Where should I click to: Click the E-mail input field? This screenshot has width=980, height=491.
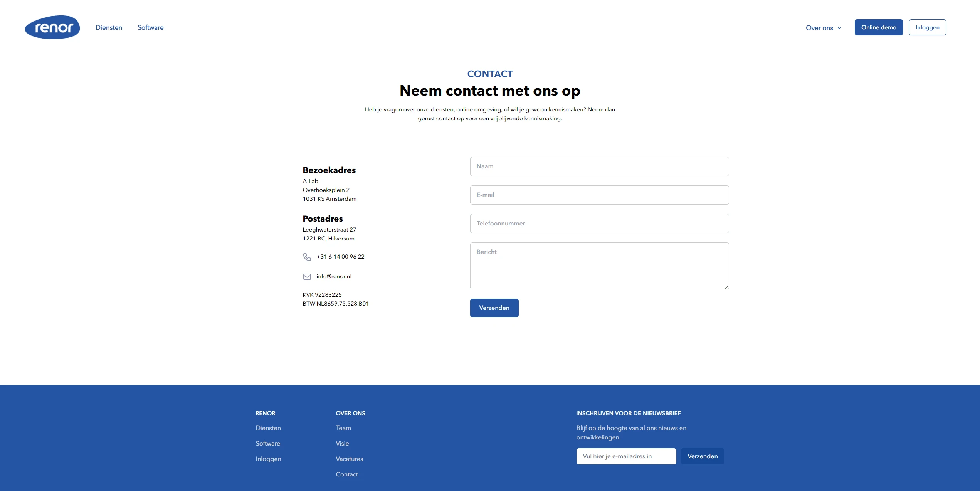click(x=599, y=195)
